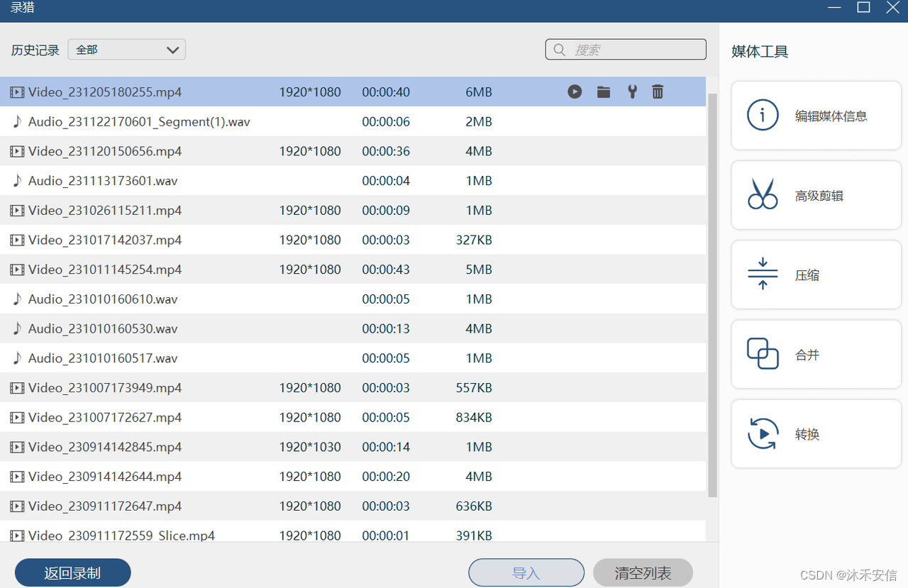Screen dimensions: 908x588
Task: Select file name Audio_231010160610.wav
Action: click(103, 299)
